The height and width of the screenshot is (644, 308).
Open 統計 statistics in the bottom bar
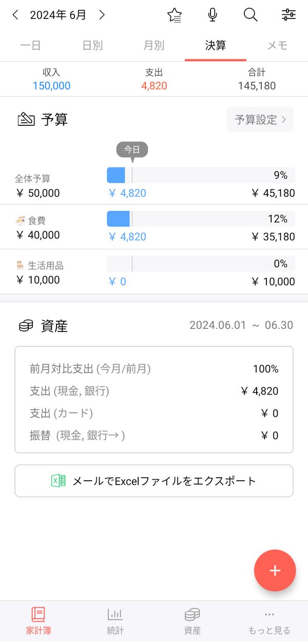pos(115,621)
